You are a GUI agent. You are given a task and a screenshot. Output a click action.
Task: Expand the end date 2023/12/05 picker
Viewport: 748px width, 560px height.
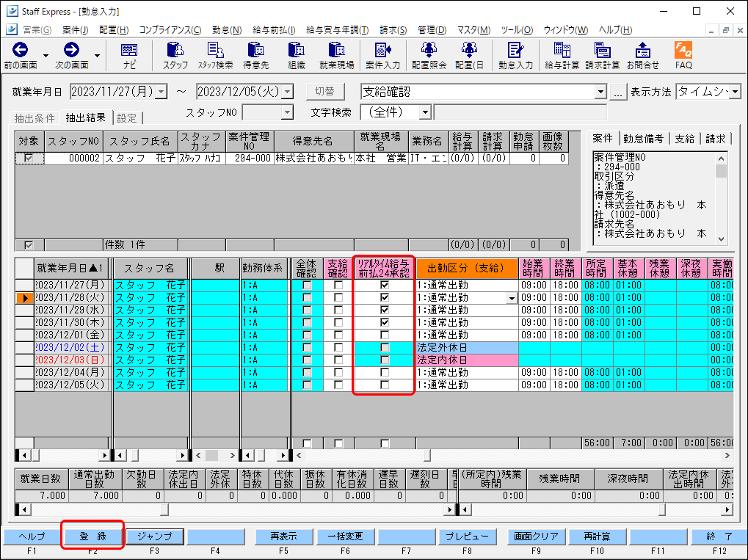(x=288, y=92)
